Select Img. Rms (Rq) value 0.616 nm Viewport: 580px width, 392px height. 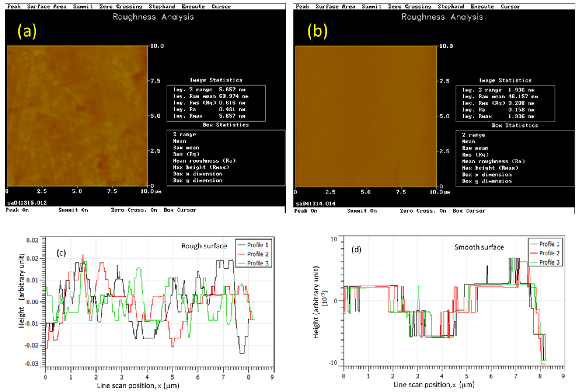(x=232, y=103)
